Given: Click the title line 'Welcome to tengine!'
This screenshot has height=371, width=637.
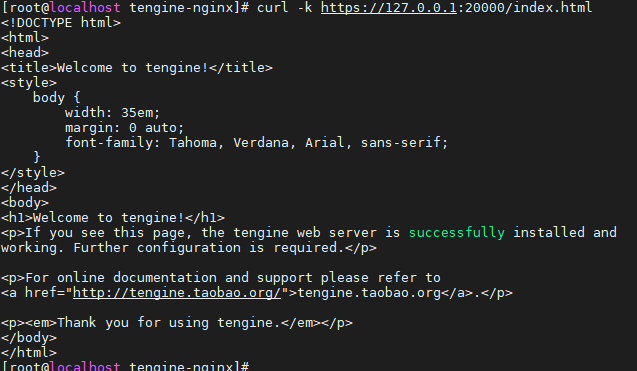Looking at the screenshot, I should pos(137,67).
